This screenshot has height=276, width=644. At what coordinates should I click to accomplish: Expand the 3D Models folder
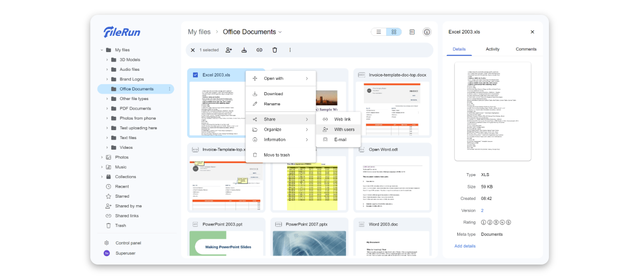[107, 60]
